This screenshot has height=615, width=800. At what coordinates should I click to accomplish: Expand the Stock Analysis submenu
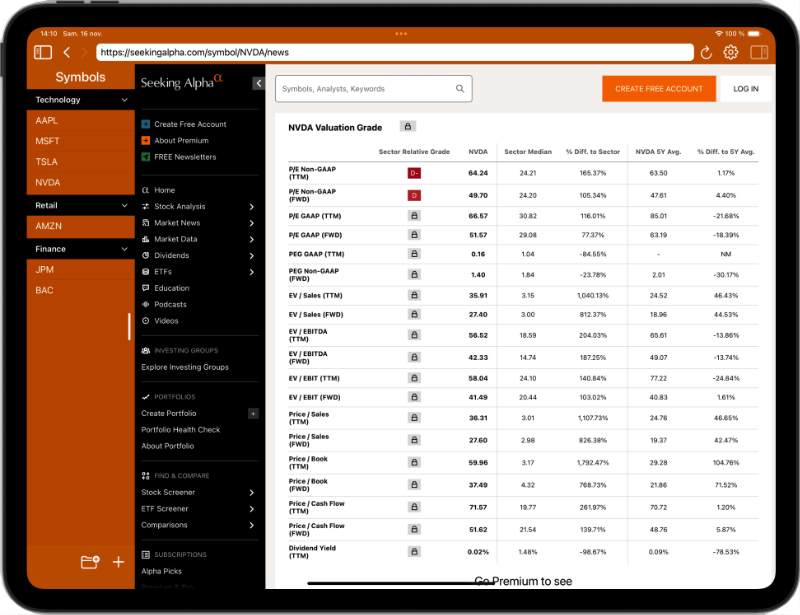pos(251,207)
